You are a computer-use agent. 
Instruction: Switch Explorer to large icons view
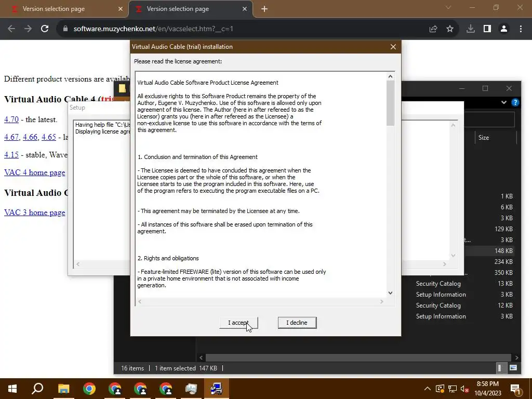513,368
